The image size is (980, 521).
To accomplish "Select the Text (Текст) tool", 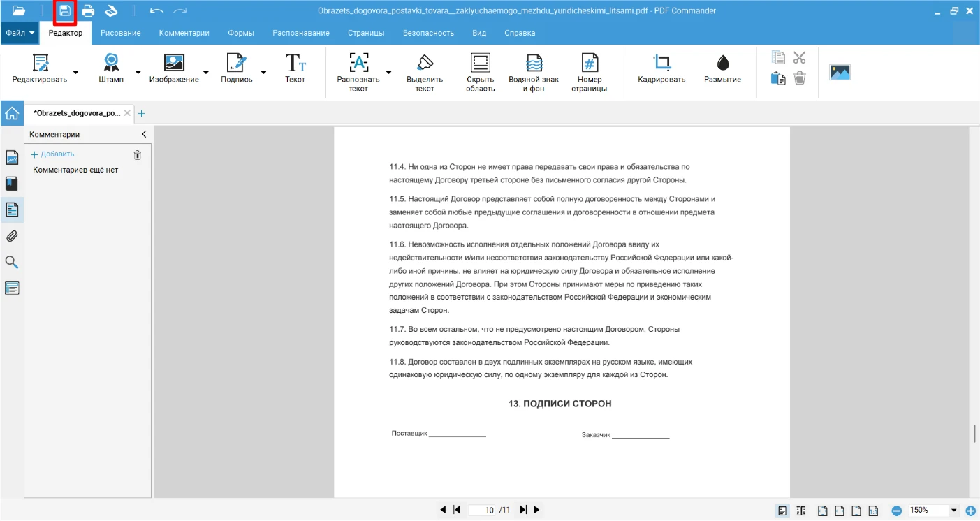I will pos(295,69).
